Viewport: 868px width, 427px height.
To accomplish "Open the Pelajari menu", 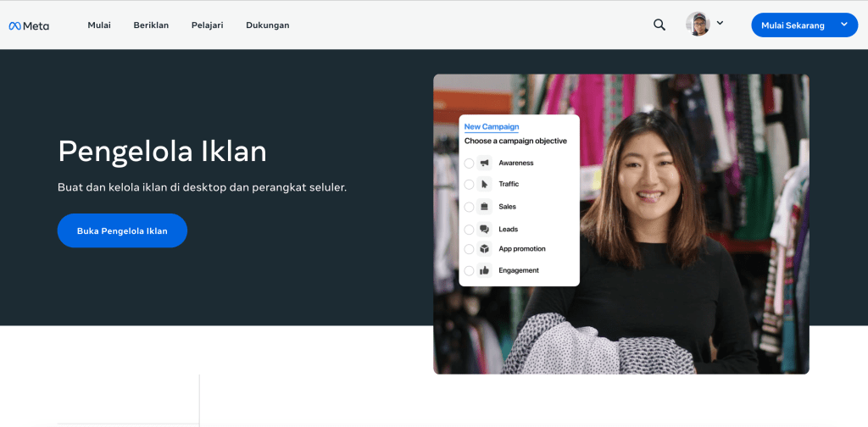I will [x=208, y=25].
